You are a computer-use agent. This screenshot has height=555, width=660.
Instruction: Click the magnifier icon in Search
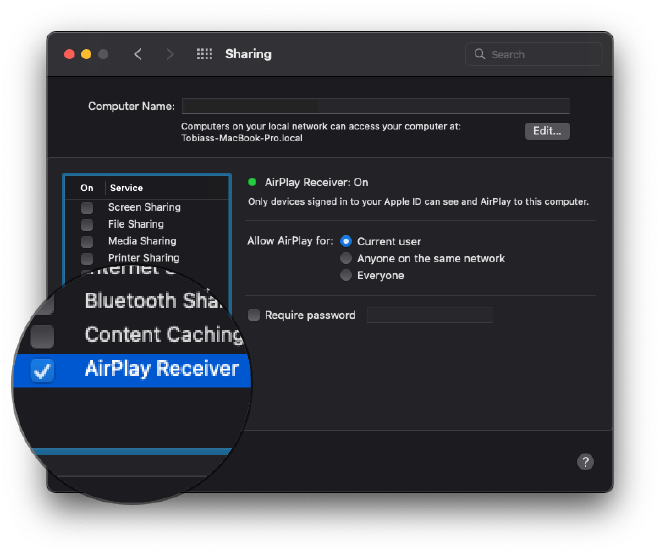480,54
